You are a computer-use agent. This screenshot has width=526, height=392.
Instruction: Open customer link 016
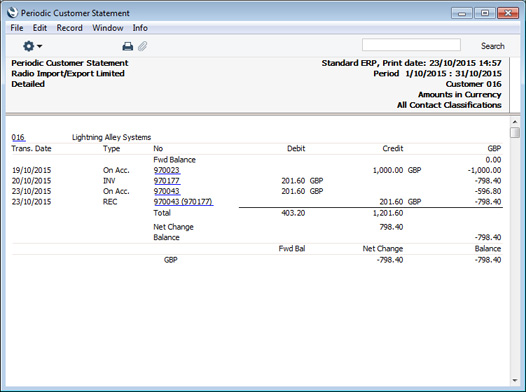tap(18, 137)
